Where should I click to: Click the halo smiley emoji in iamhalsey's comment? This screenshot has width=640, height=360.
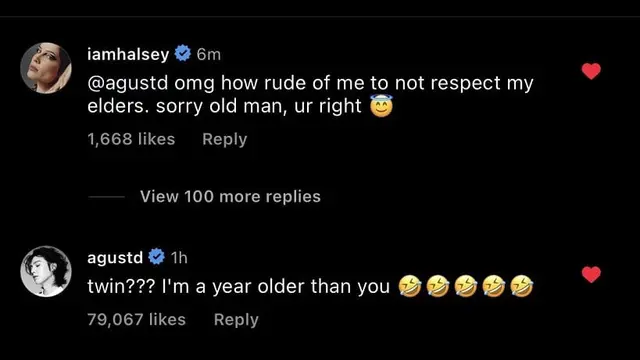click(382, 106)
